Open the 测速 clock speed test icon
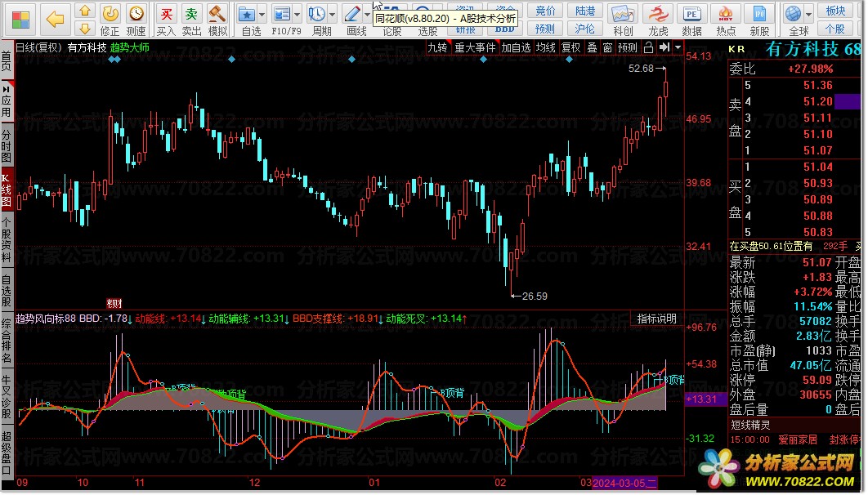The width and height of the screenshot is (868, 495). pos(136,14)
